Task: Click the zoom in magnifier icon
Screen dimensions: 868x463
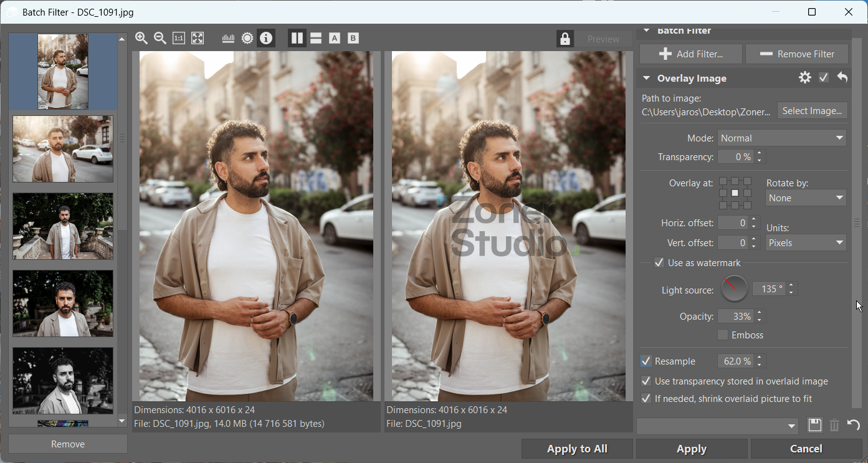Action: (x=141, y=39)
